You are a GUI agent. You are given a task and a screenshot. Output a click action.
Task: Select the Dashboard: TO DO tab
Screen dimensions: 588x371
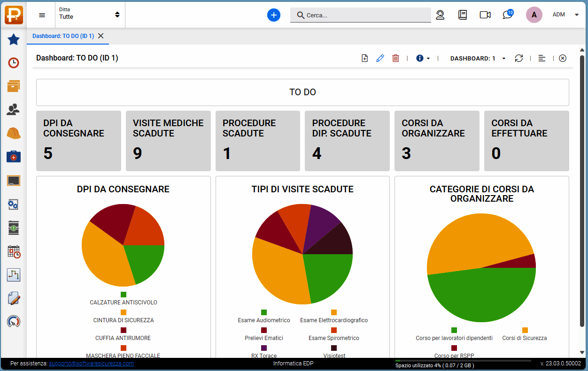(63, 36)
